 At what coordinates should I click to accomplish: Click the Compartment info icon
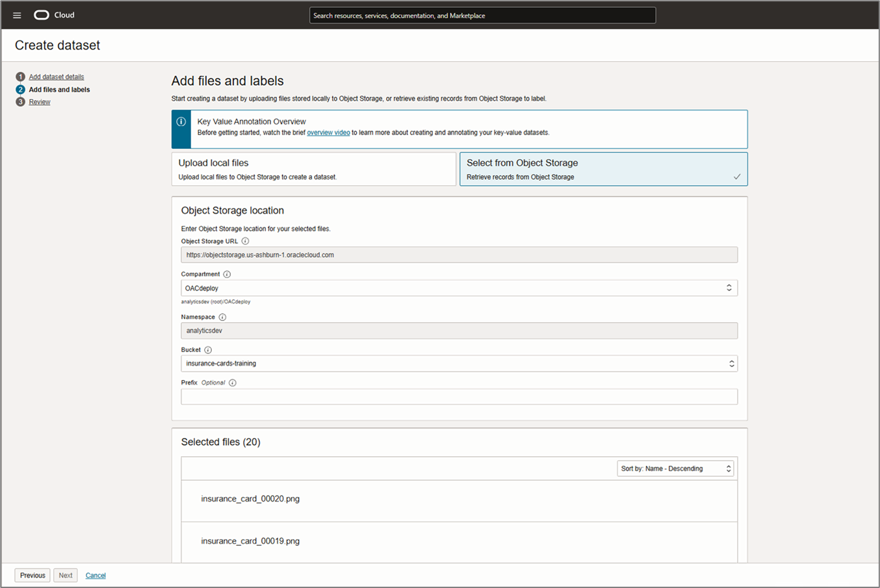click(226, 274)
